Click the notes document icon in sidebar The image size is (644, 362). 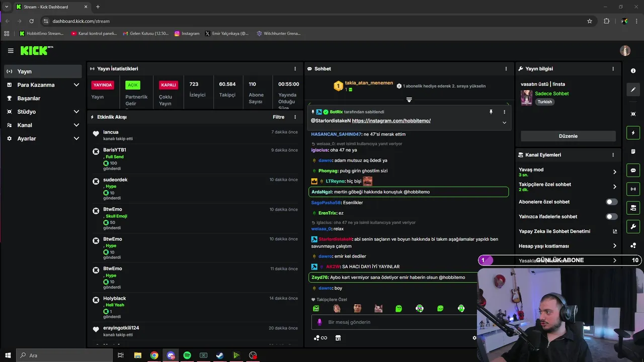[633, 151]
